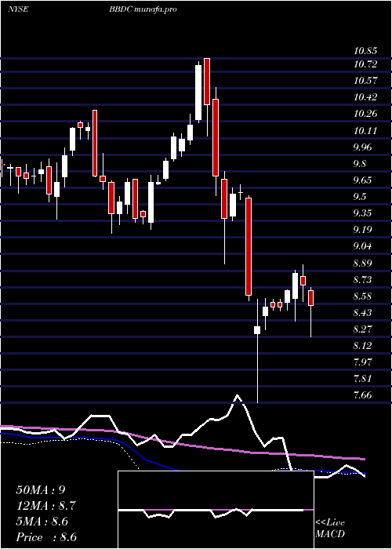Screen dimensions: 392x549
Task: Click the 5MA : 8.6 readout
Action: pos(42,522)
